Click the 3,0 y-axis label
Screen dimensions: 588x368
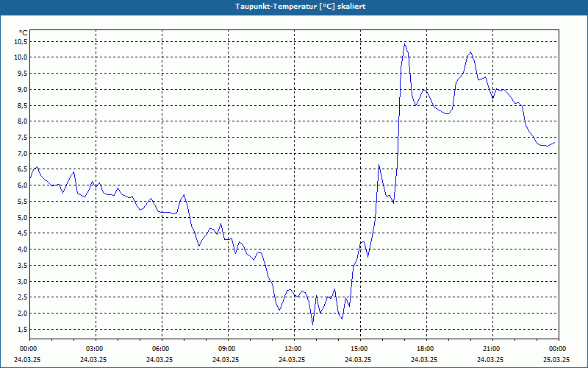pos(23,282)
